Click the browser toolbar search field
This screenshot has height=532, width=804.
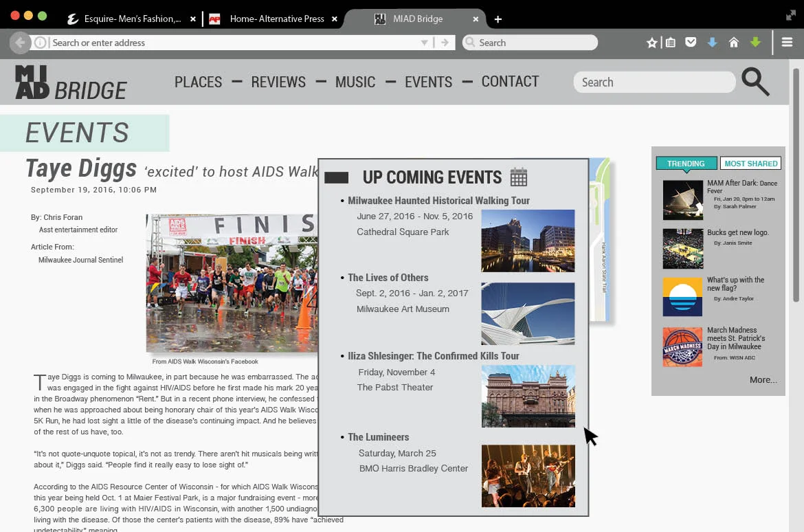tap(531, 43)
